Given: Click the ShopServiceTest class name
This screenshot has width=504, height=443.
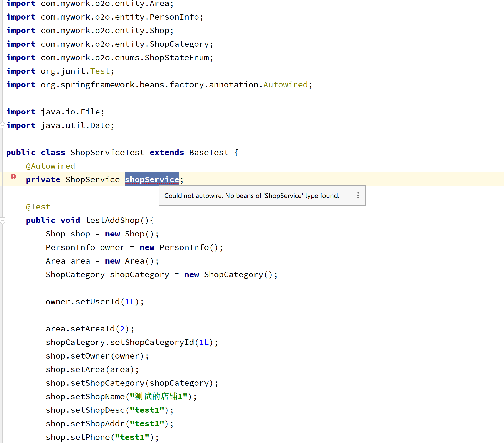Looking at the screenshot, I should point(107,153).
